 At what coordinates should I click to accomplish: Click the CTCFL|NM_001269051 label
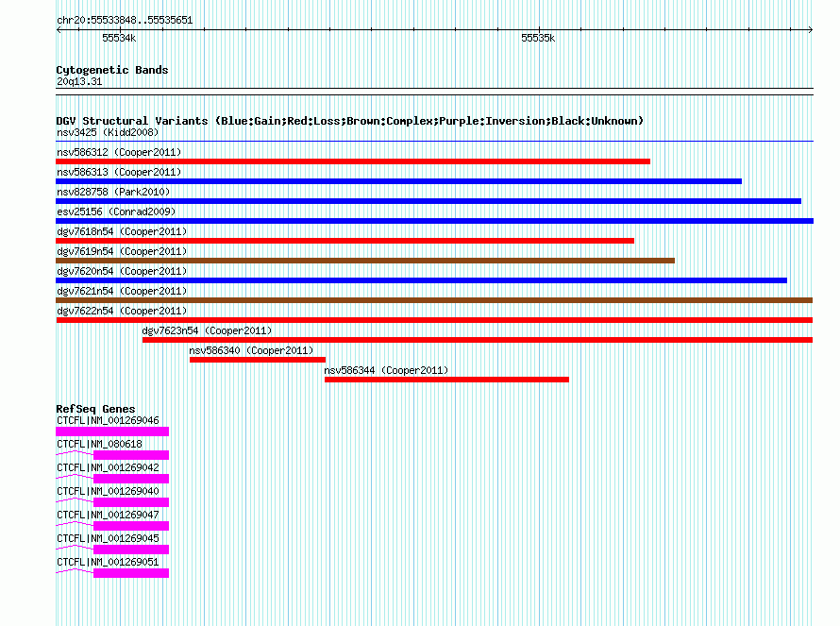pos(108,562)
